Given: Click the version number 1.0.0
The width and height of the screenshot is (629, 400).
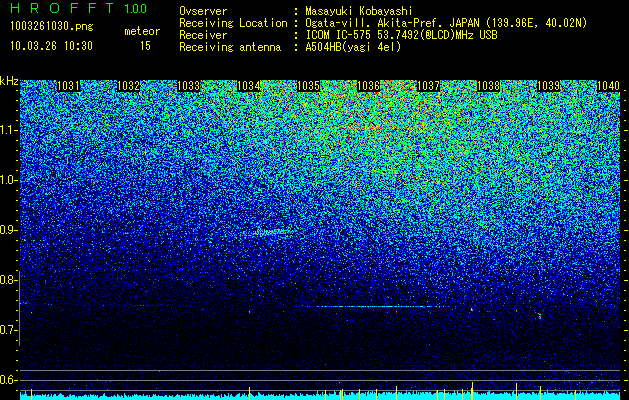Looking at the screenshot, I should 136,8.
